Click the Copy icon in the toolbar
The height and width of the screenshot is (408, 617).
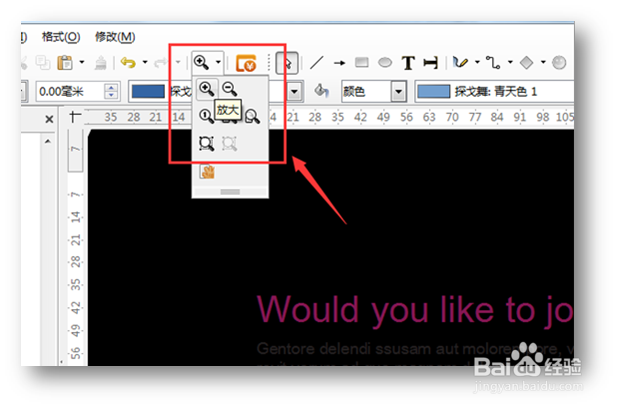pos(43,63)
